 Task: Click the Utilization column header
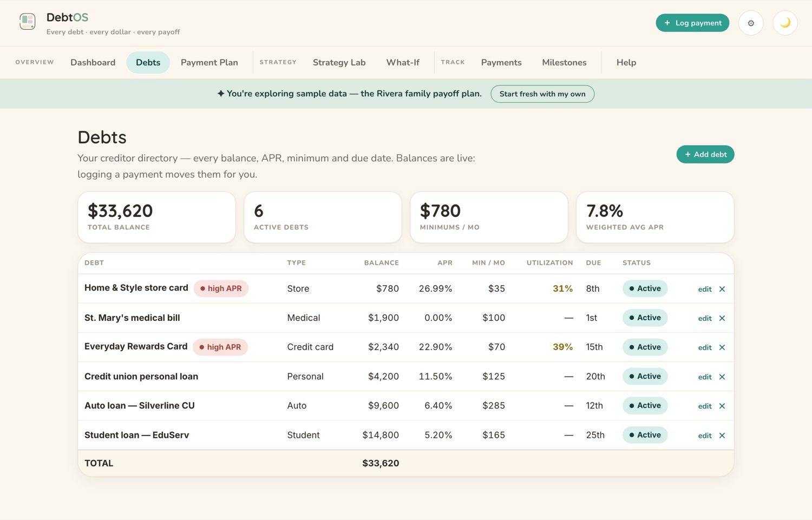point(549,263)
